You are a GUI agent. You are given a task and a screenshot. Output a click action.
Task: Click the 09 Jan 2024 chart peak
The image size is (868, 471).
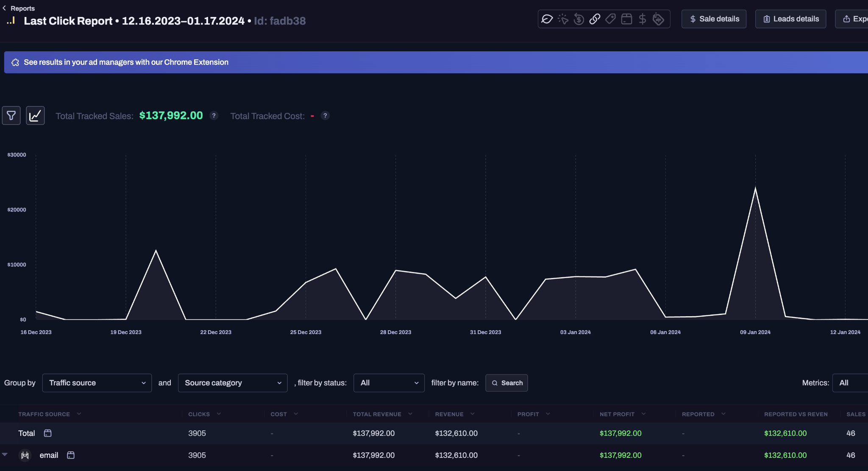tap(755, 188)
